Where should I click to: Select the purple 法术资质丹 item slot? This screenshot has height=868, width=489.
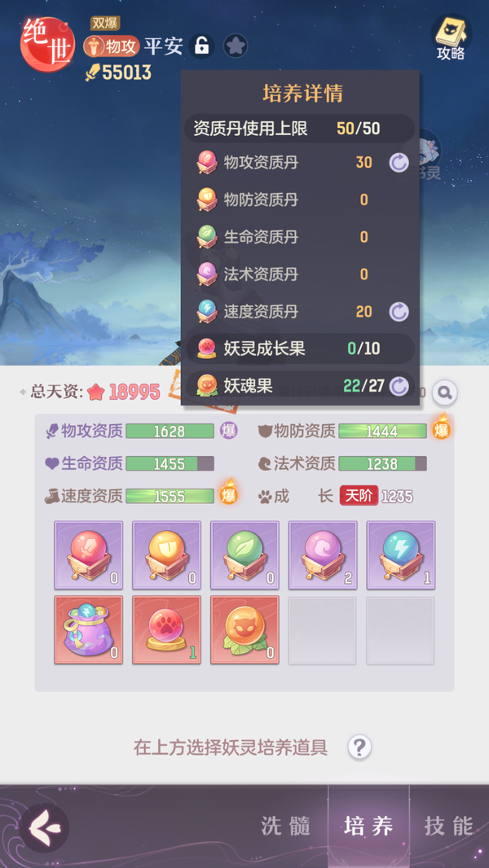pyautogui.click(x=323, y=555)
